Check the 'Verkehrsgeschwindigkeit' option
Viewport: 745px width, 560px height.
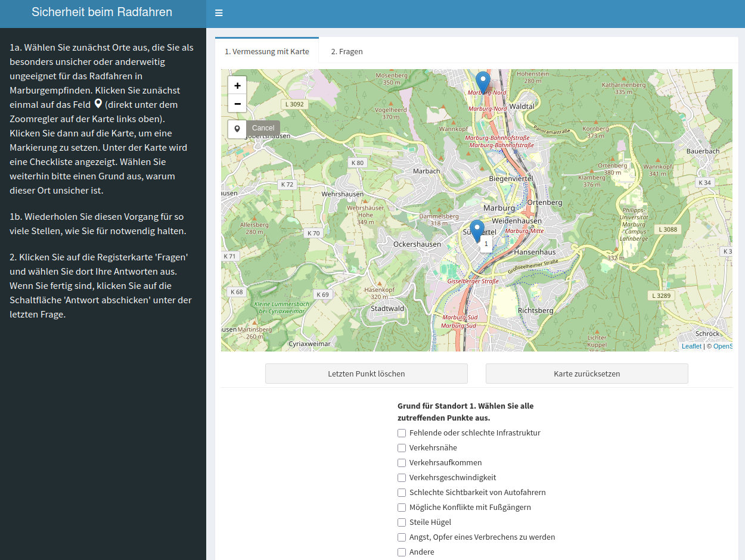pos(402,478)
